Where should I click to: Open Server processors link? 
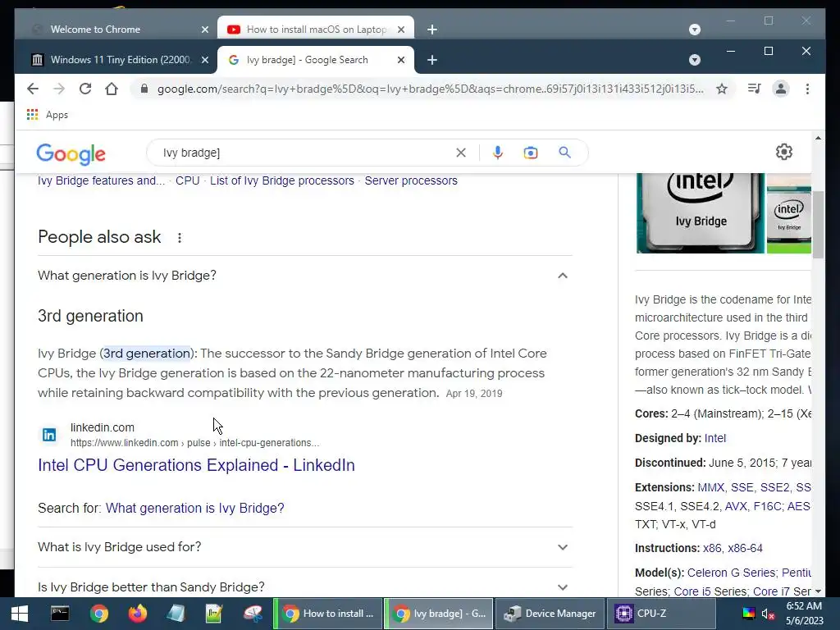(411, 180)
